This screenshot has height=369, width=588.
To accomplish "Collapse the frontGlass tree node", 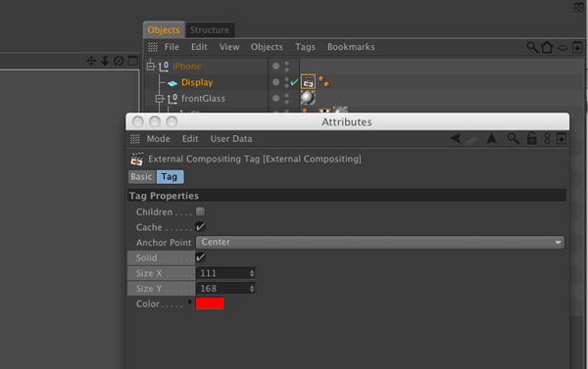I will [160, 99].
